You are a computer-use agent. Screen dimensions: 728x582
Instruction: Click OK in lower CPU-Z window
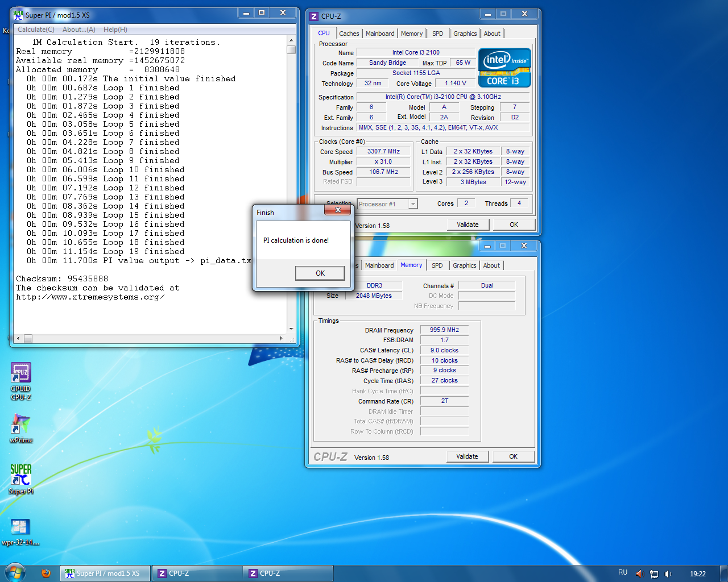pos(513,456)
